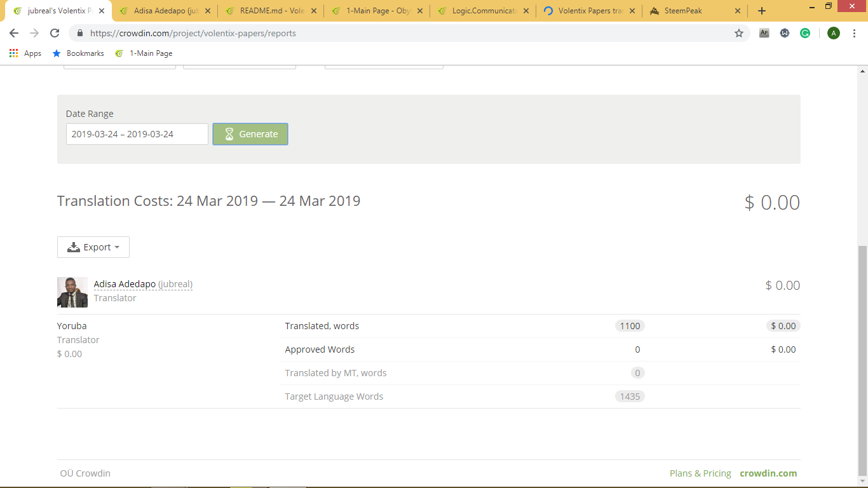Close the Logic.Communication tab

pos(526,11)
